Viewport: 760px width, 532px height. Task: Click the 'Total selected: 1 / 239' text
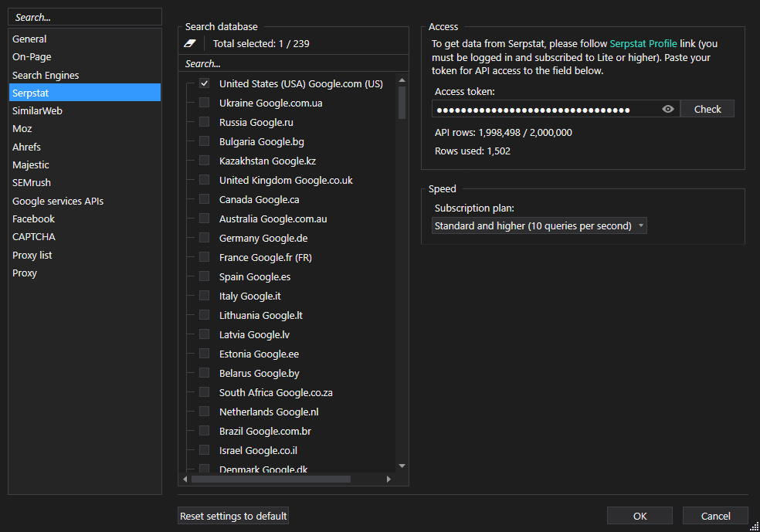coord(261,43)
